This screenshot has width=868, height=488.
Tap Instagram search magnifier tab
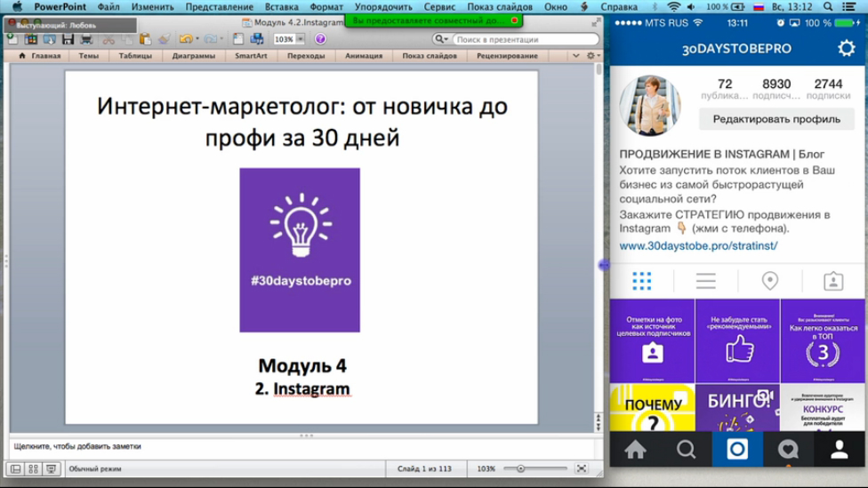pos(686,449)
